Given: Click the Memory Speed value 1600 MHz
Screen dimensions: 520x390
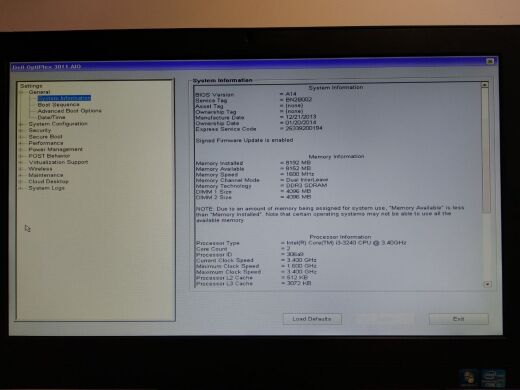Looking at the screenshot, I should pos(300,174).
